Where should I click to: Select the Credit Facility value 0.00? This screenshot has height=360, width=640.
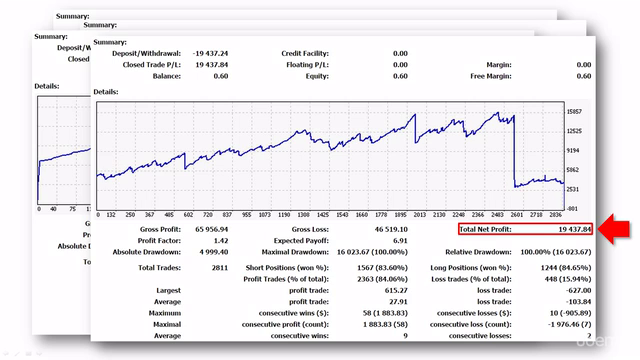coord(400,53)
